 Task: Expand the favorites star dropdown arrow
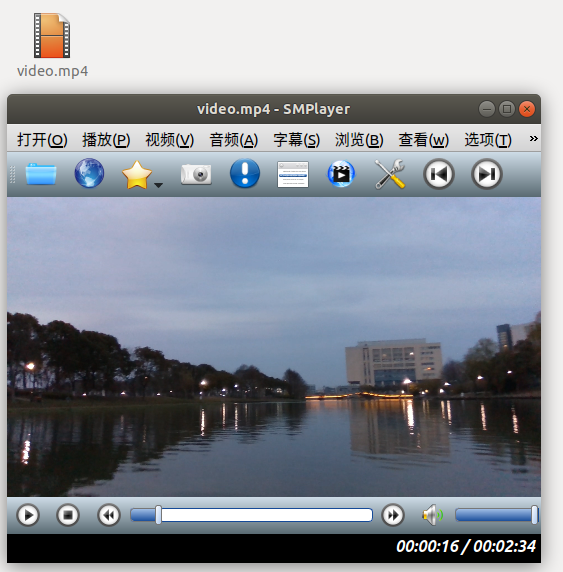(158, 185)
